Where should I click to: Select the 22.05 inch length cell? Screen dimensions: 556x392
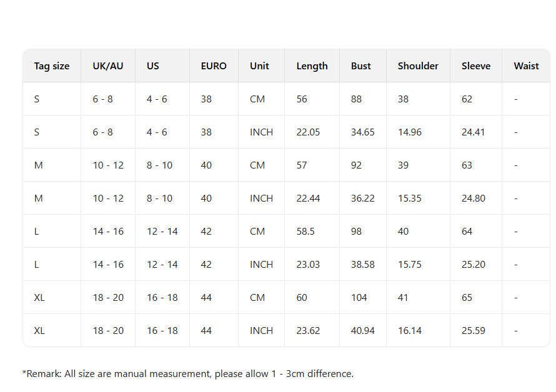308,132
